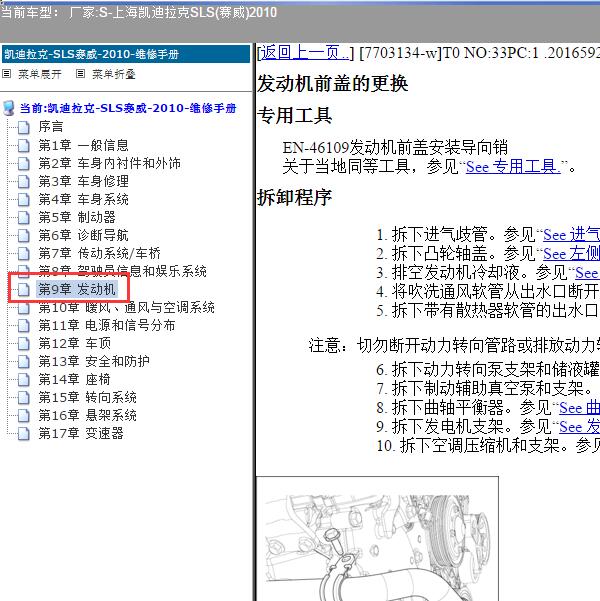
Task: Open chapter 第14章 座椅
Action: click(74, 379)
